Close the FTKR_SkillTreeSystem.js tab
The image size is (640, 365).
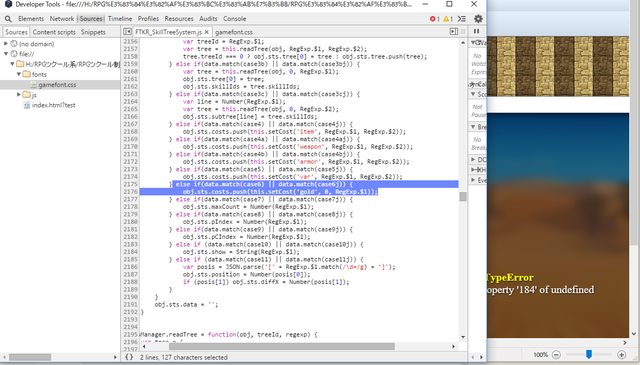(x=207, y=32)
